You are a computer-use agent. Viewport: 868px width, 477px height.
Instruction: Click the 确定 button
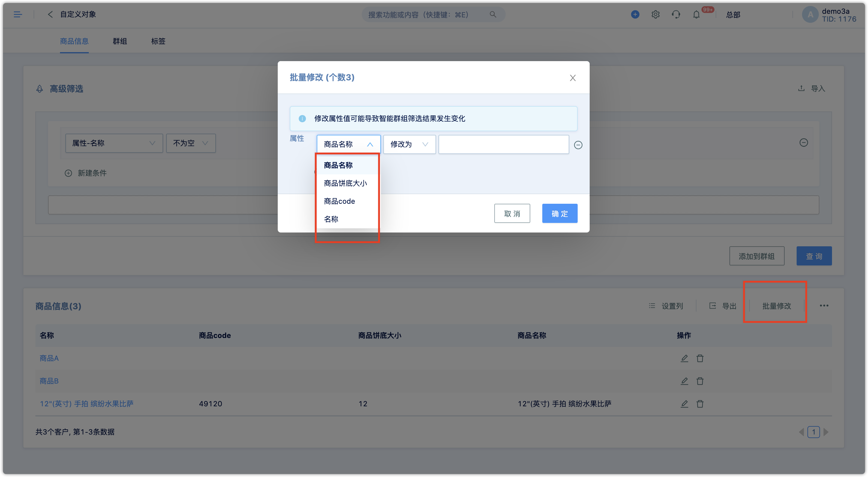[559, 213]
